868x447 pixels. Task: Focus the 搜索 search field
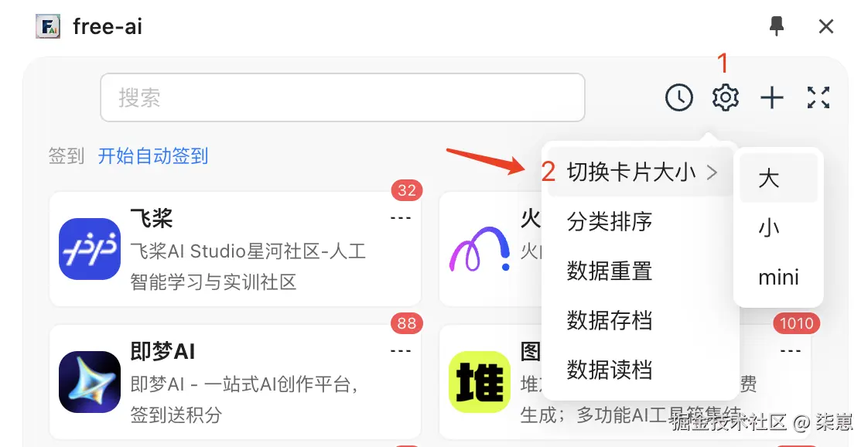[343, 97]
